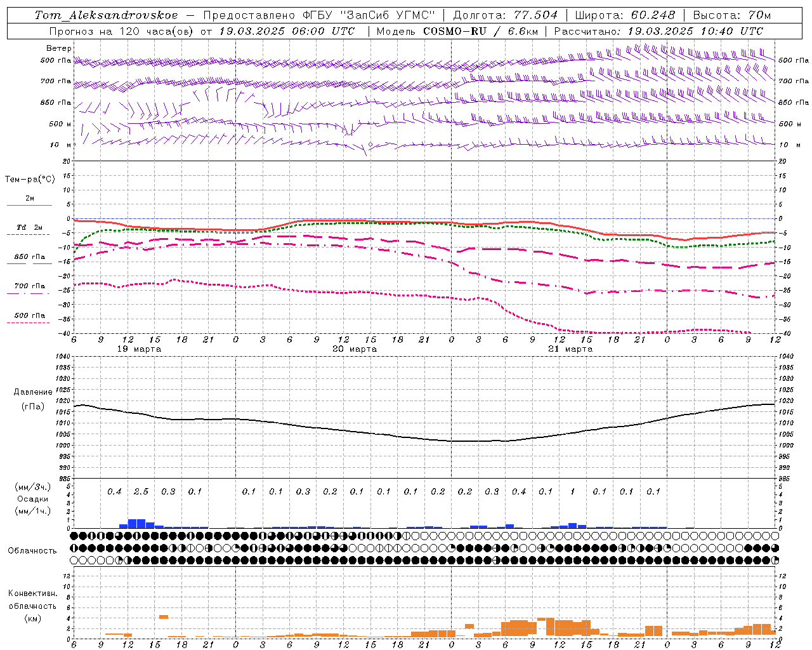The image size is (812, 650).
Task: Click the (мм/3ч.) precipitation unit label
Action: pos(32,487)
